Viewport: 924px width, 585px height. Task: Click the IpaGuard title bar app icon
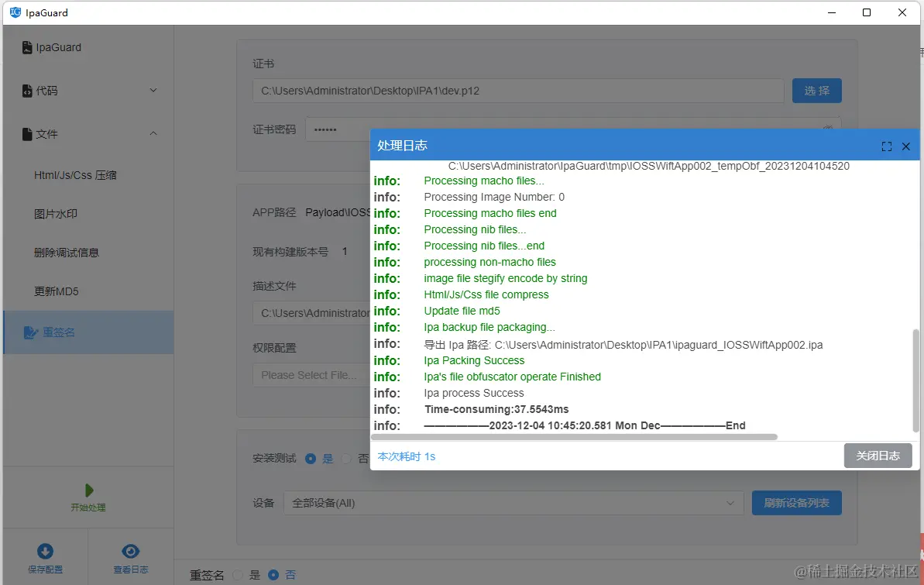click(x=15, y=12)
